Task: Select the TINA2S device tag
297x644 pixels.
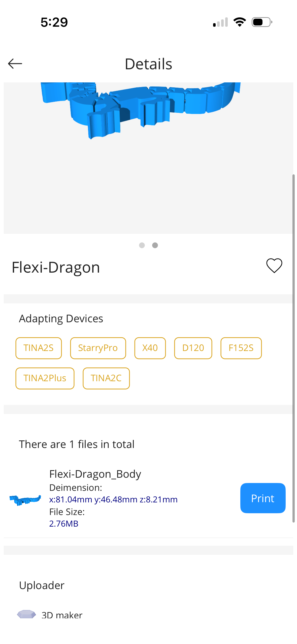Action: [x=39, y=348]
